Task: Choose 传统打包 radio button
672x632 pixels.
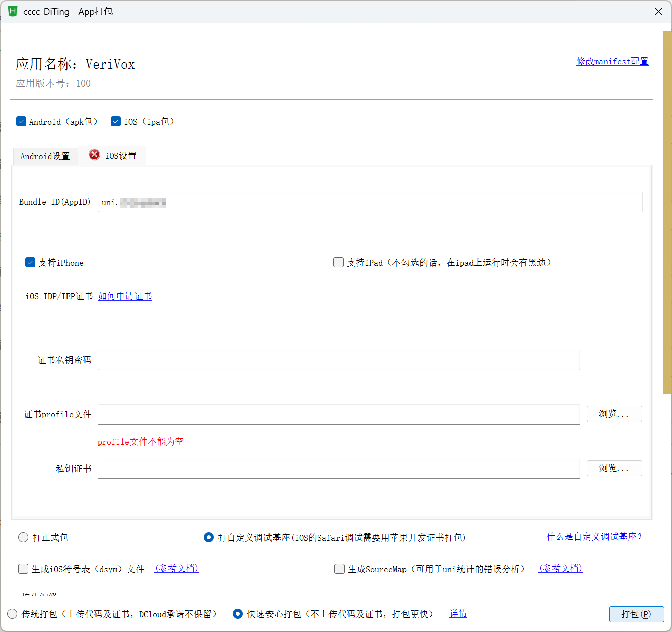Action: pyautogui.click(x=12, y=614)
